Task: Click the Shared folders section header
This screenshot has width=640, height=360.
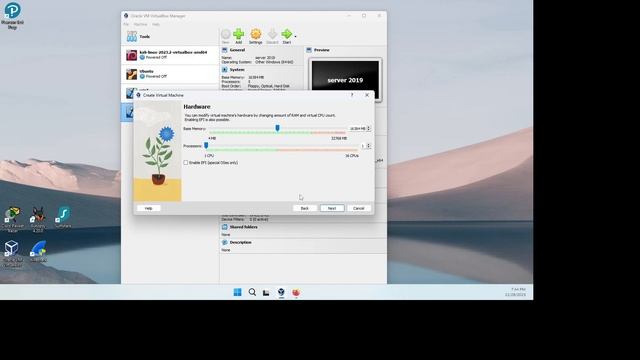Action: 243,227
